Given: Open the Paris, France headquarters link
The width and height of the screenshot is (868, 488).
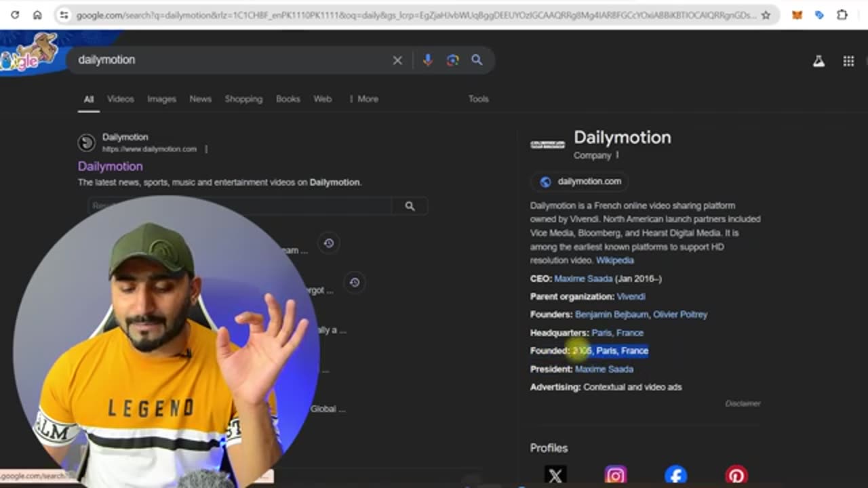Looking at the screenshot, I should [x=617, y=333].
